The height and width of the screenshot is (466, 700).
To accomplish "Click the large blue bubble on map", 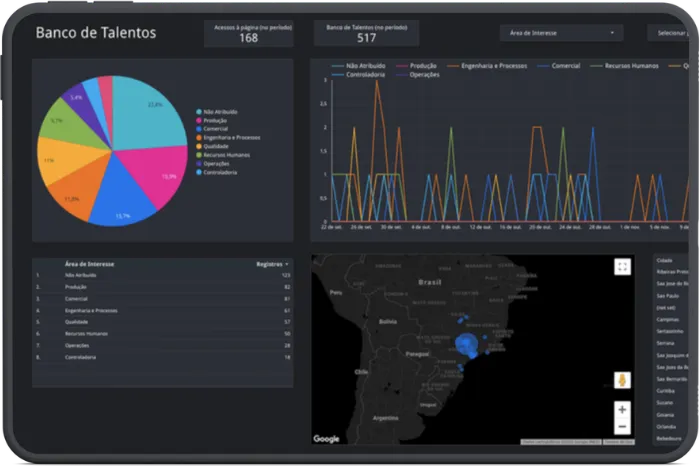I will click(x=467, y=343).
